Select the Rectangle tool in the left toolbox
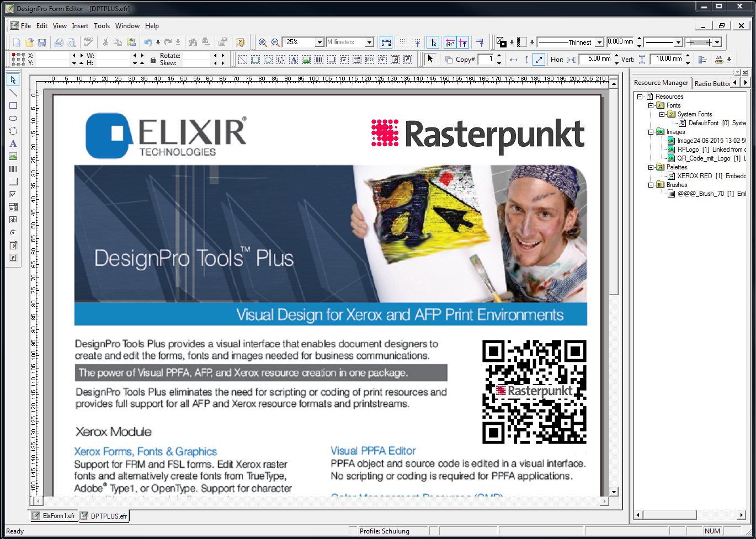 (x=13, y=105)
